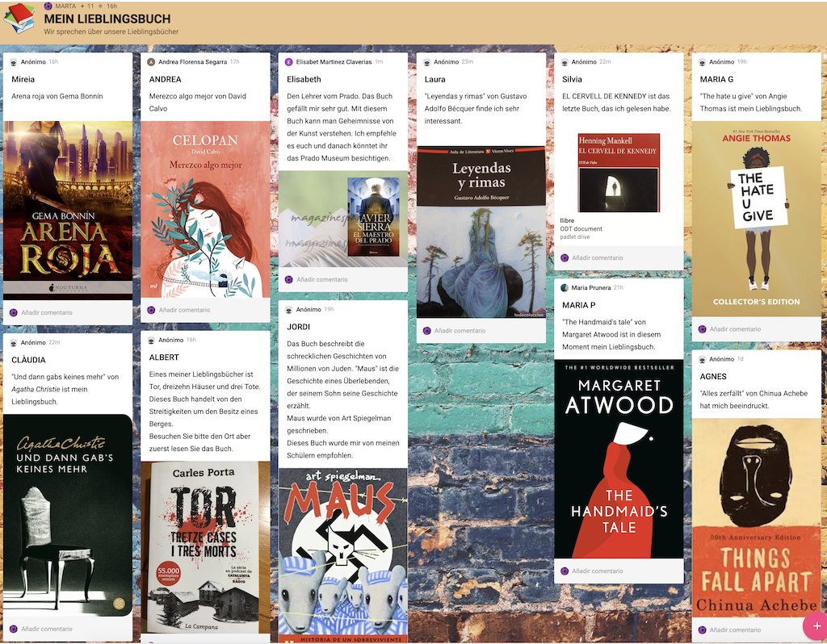Click author name Andrea Florensa Segarra
827x644 pixels.
192,61
